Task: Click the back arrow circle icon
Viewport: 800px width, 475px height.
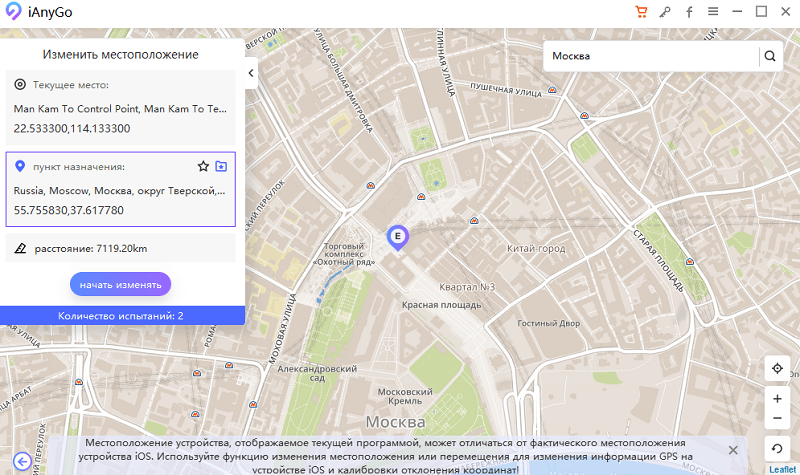Action: (x=22, y=462)
